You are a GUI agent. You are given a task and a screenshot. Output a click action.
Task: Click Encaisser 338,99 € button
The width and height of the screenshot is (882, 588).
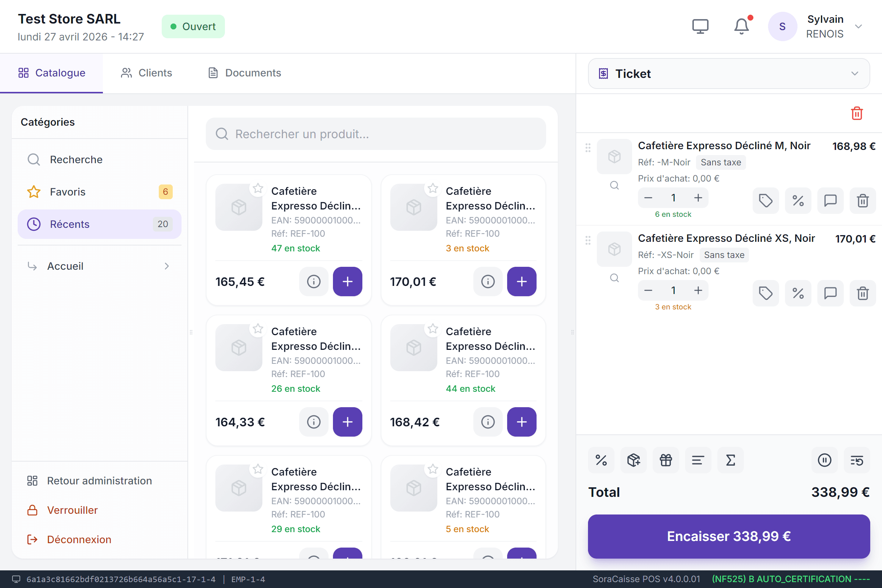point(729,536)
